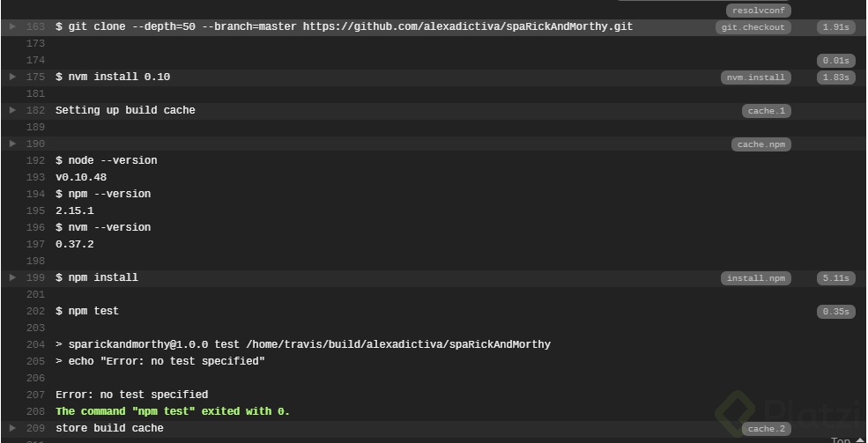This screenshot has height=443, width=868.
Task: Click the cache.npm fold label
Action: coord(760,144)
